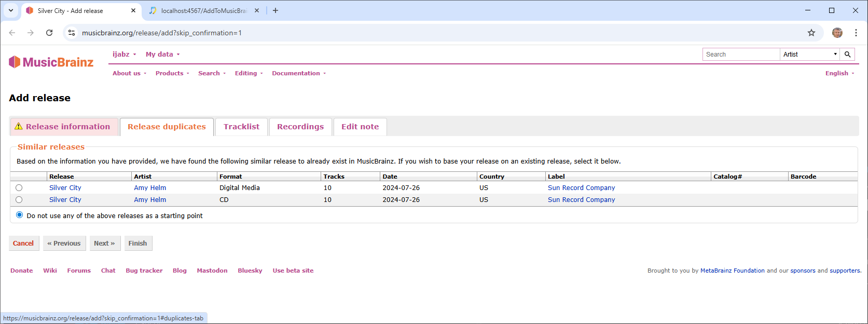Open the Sun Record Company label link
868x324 pixels.
click(581, 188)
